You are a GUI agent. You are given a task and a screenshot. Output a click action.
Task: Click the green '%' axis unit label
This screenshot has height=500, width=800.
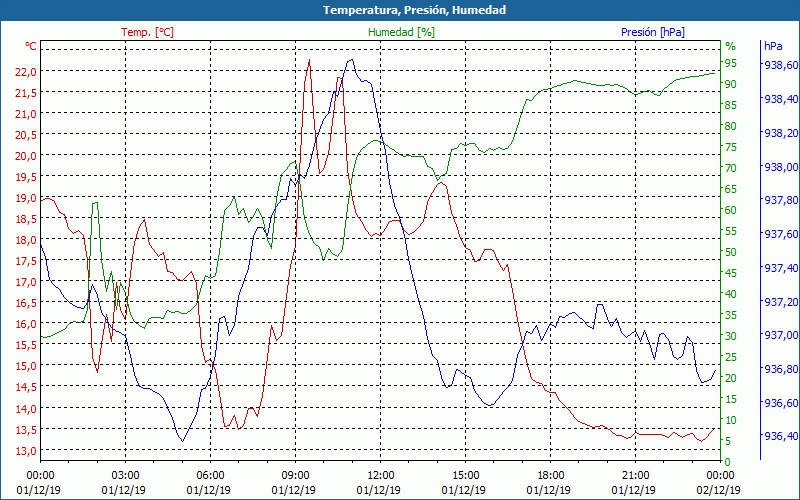(x=731, y=46)
